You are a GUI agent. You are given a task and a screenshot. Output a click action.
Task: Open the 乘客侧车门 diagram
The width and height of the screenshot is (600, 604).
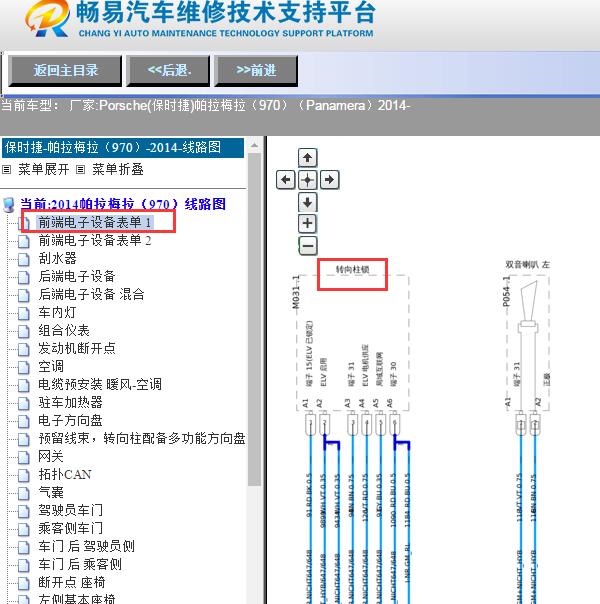click(70, 528)
